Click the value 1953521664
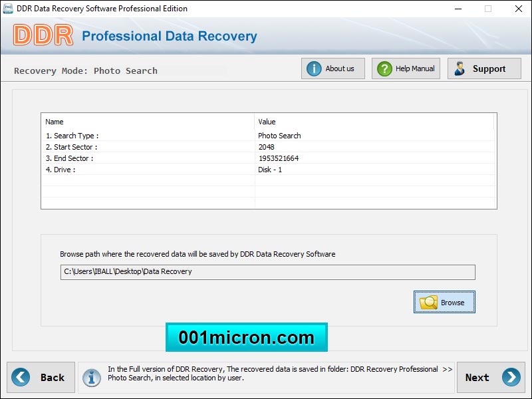The image size is (532, 399). [279, 158]
